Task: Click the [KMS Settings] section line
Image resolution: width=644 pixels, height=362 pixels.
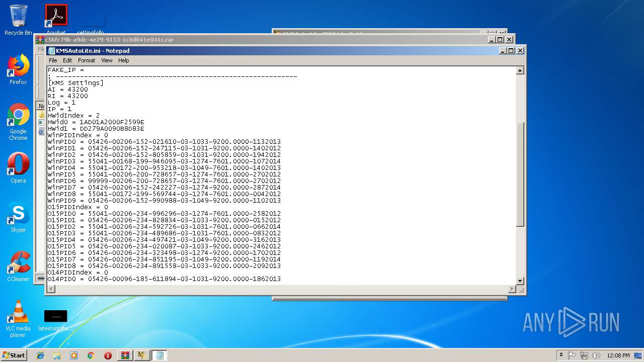Action: pyautogui.click(x=75, y=83)
